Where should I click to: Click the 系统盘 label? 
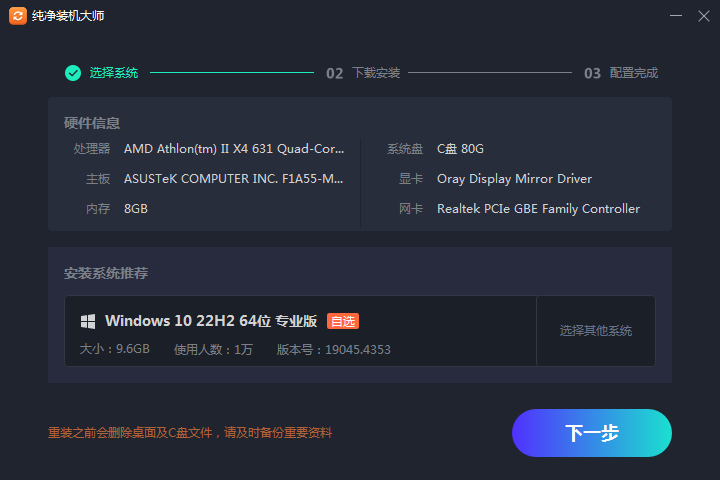pos(405,149)
